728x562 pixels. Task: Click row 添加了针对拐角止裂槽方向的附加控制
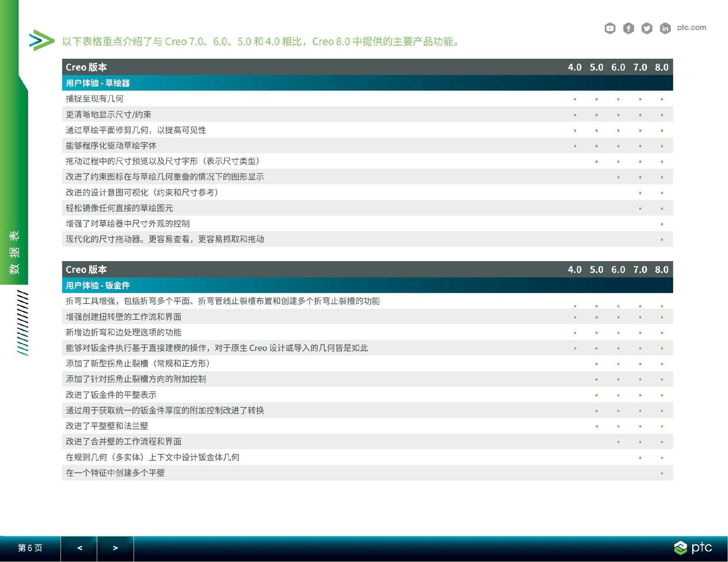[367, 379]
